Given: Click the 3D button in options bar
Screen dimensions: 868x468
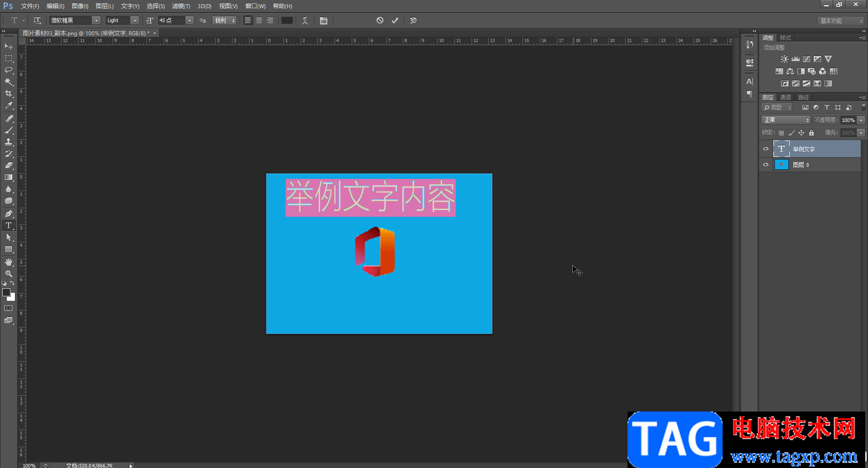Looking at the screenshot, I should tap(413, 20).
